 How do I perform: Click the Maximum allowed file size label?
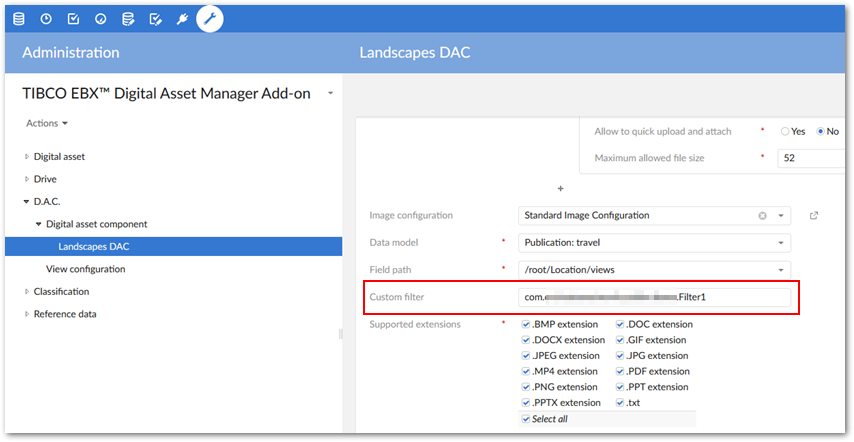pos(649,158)
